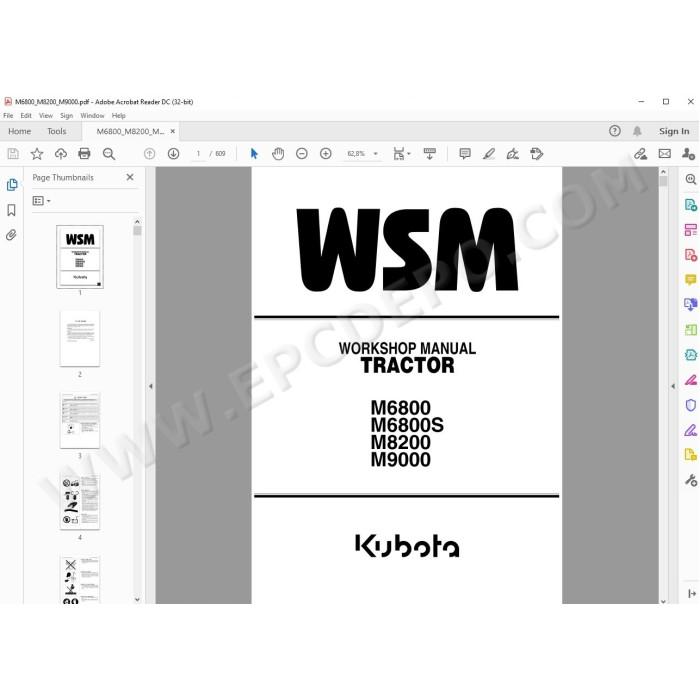Select the Highlight text pen tool
This screenshot has width=700, height=700.
[x=489, y=154]
